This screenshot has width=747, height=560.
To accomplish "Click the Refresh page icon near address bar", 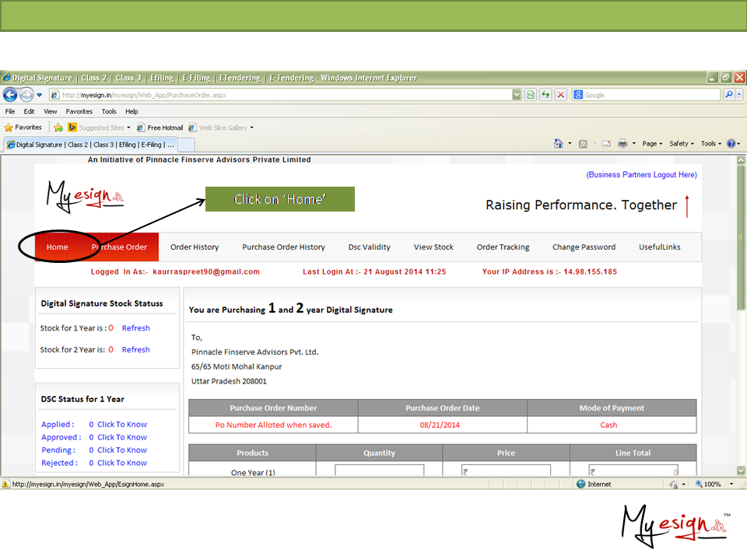I will pyautogui.click(x=546, y=95).
